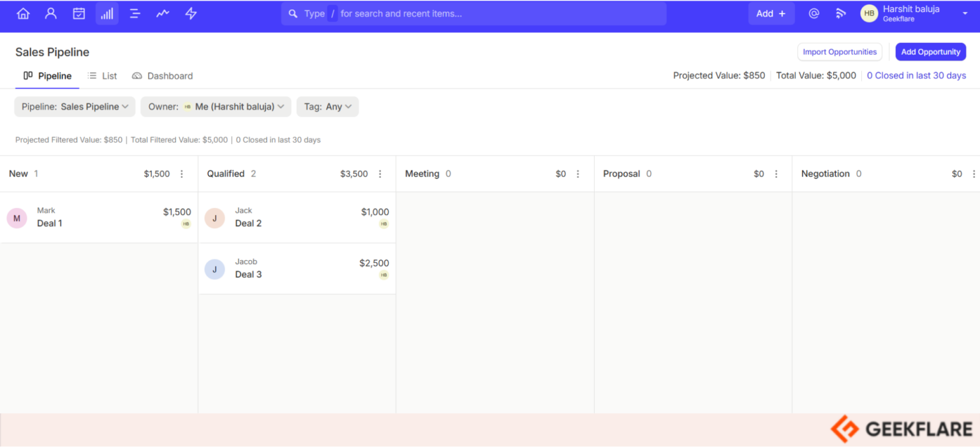
Task: Open the Deal 2 card title
Action: point(248,223)
